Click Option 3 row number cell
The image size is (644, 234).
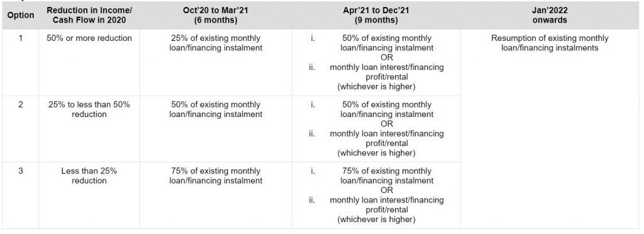point(21,195)
